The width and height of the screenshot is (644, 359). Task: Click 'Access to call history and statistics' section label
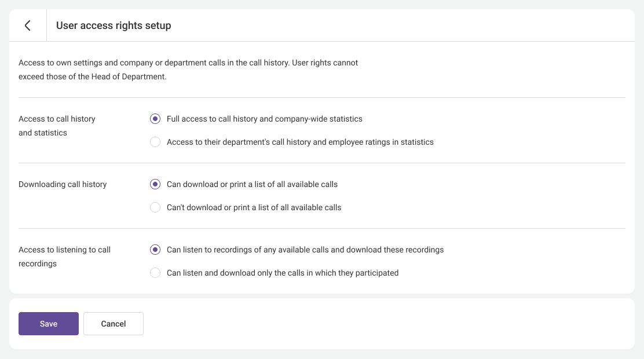[x=57, y=126]
